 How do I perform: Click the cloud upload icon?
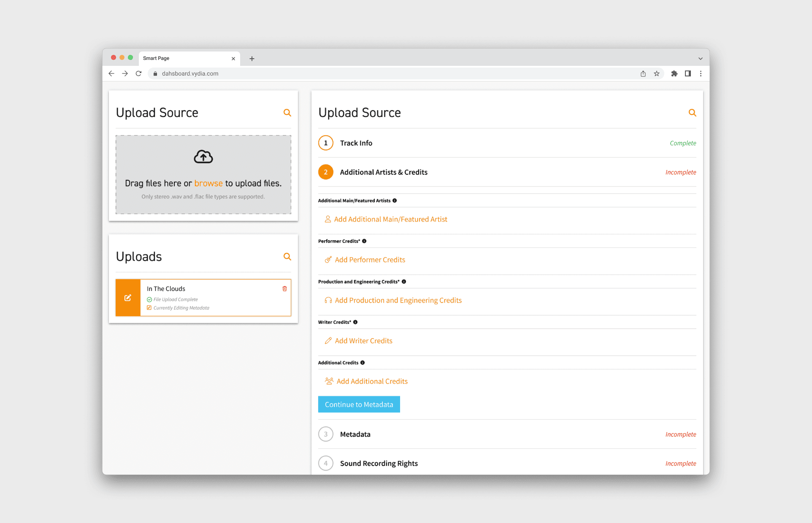click(x=203, y=157)
